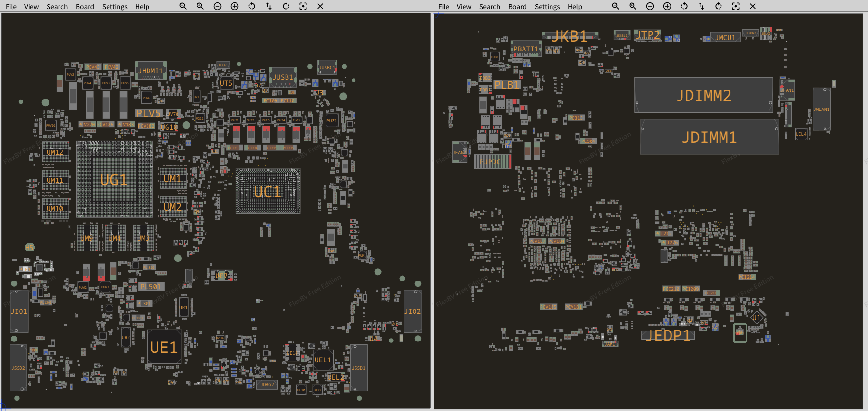Click flip board arrows icon in right window
This screenshot has width=868, height=411.
(x=701, y=6)
